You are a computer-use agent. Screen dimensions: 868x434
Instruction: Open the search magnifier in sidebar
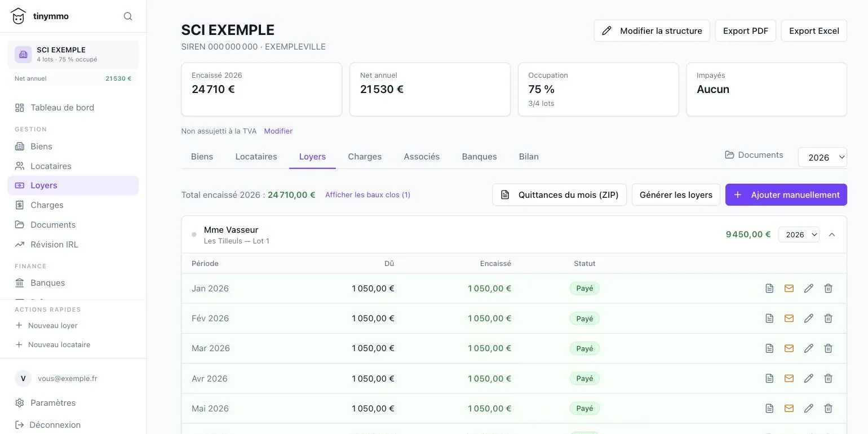(x=128, y=16)
